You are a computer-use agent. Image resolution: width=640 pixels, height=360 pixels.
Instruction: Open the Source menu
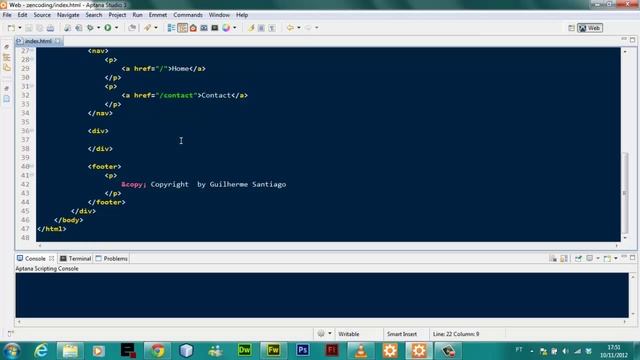[42, 15]
